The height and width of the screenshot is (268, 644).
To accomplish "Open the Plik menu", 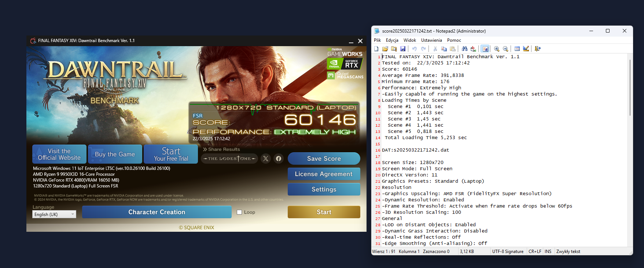I will tap(377, 40).
